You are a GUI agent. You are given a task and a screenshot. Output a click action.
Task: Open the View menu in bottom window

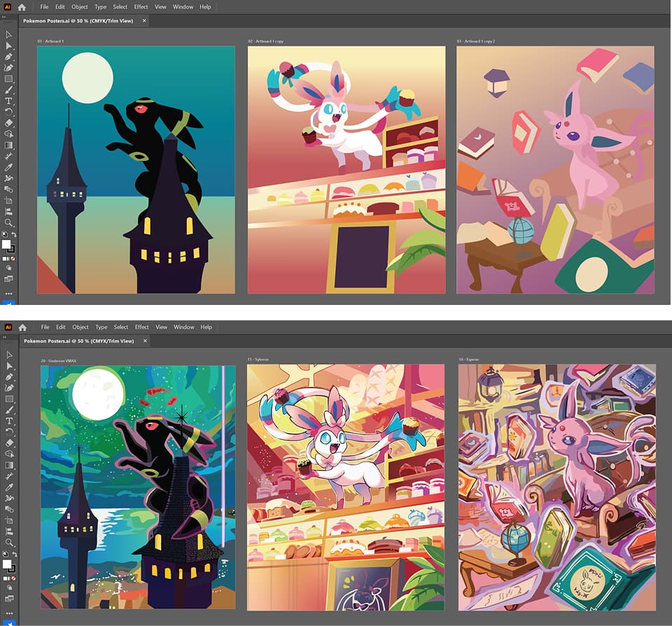161,327
